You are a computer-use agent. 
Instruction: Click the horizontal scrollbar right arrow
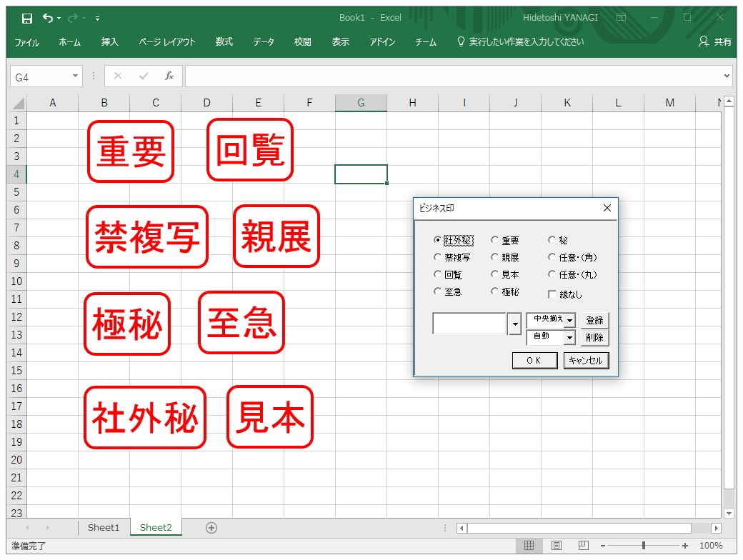[717, 528]
